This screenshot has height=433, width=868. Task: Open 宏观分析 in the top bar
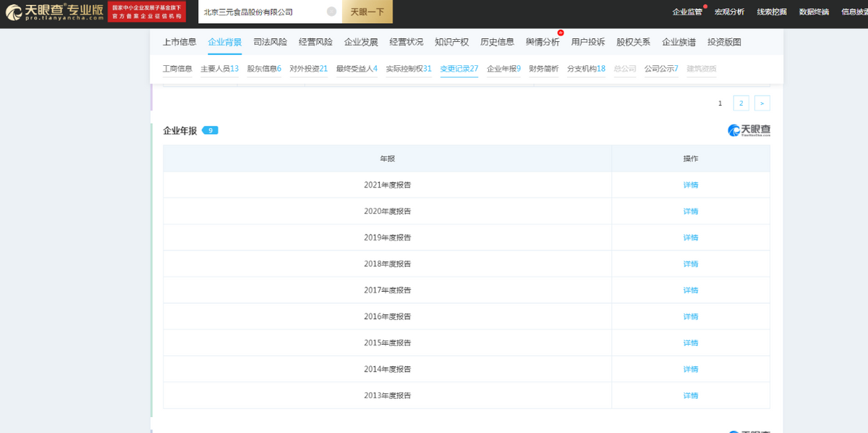tap(729, 12)
